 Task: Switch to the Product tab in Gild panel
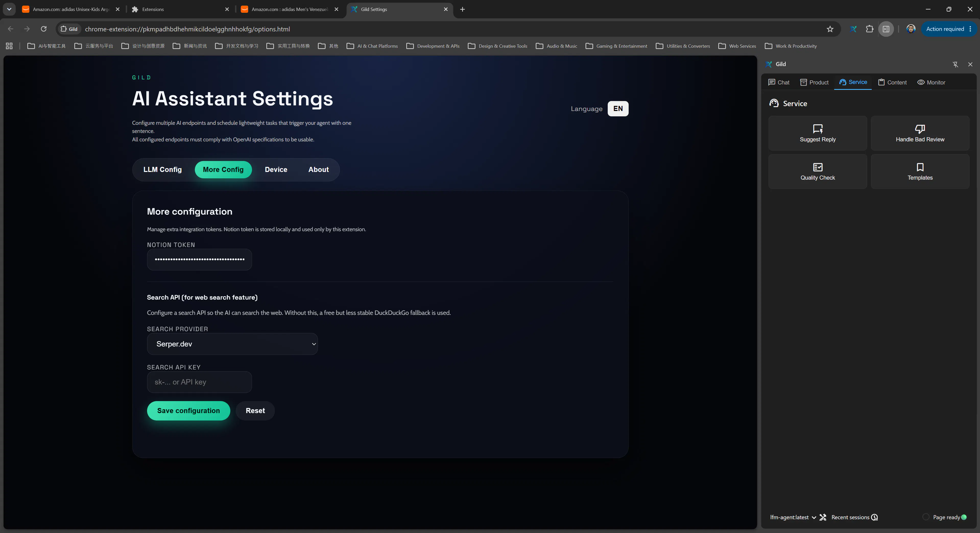[x=814, y=82]
